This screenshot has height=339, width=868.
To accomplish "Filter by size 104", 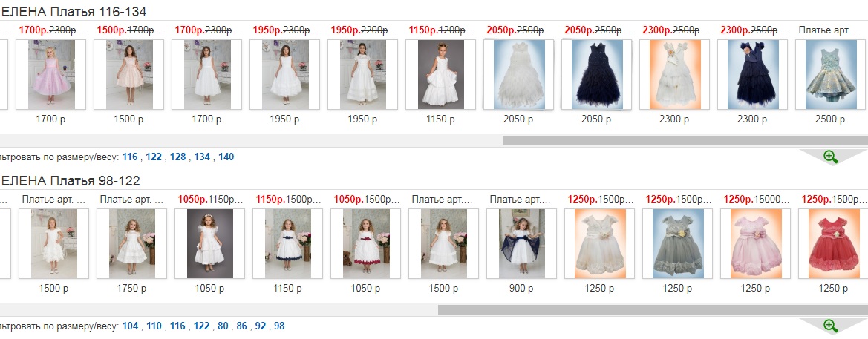I will (x=130, y=326).
